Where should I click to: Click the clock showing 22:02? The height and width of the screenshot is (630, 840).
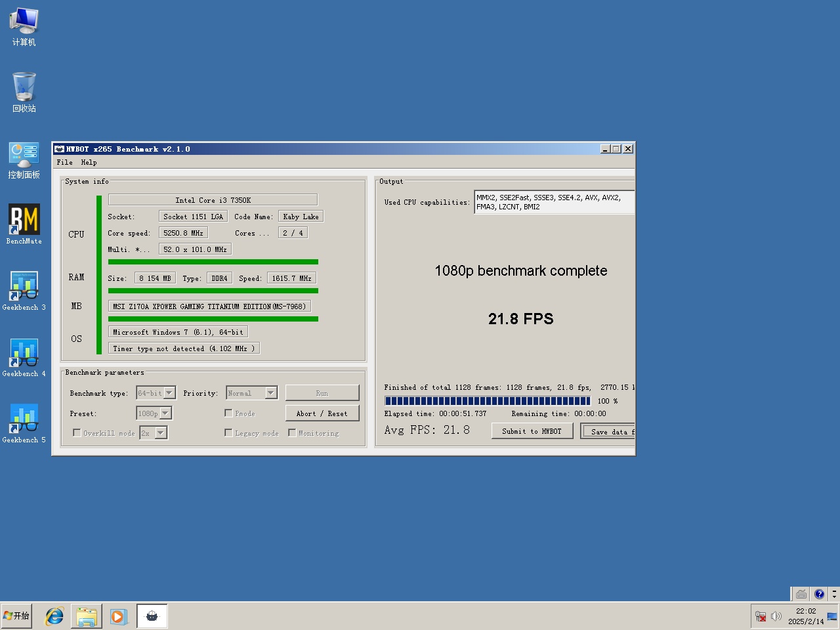point(806,611)
